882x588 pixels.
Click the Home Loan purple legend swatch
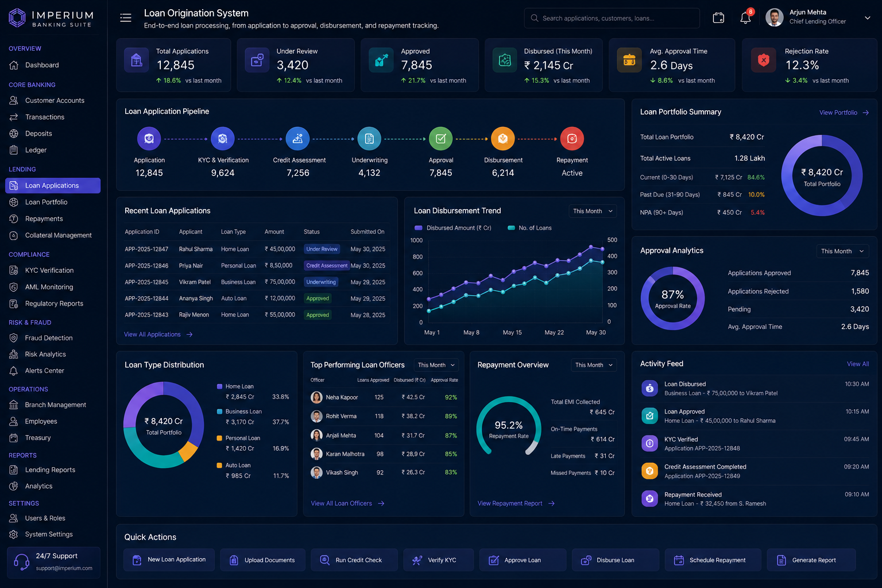pyautogui.click(x=219, y=386)
